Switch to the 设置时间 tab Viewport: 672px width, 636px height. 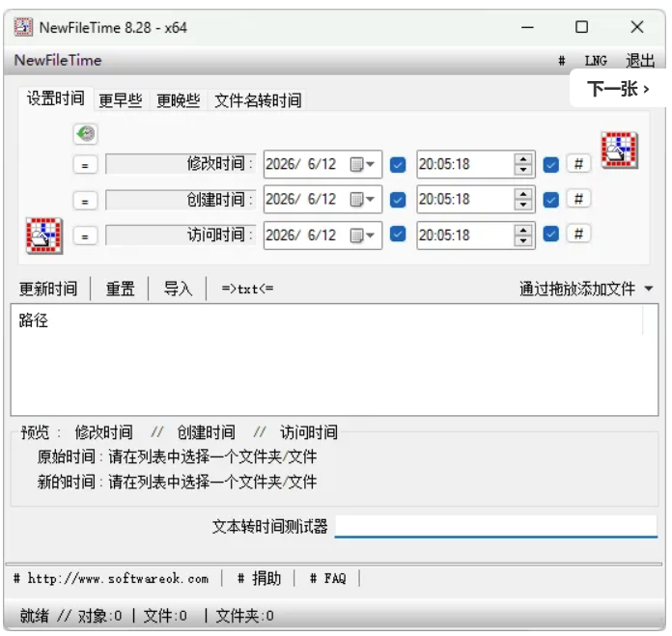55,98
